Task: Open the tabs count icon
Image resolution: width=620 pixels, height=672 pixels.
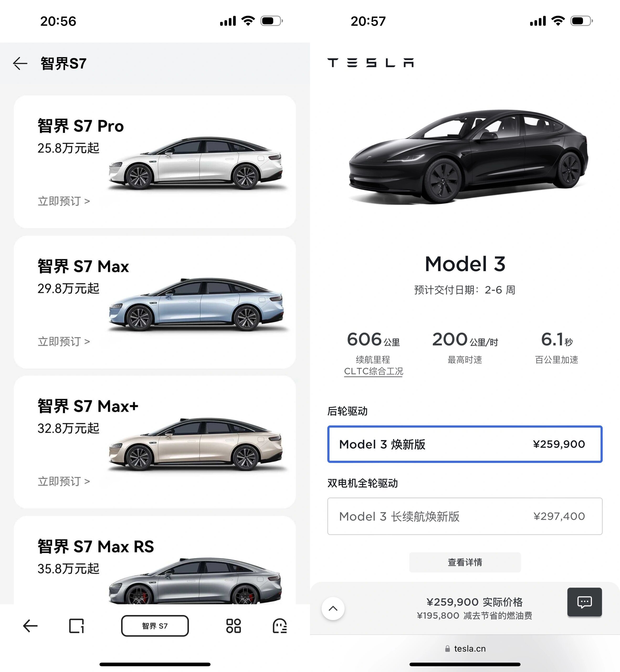Action: tap(76, 626)
